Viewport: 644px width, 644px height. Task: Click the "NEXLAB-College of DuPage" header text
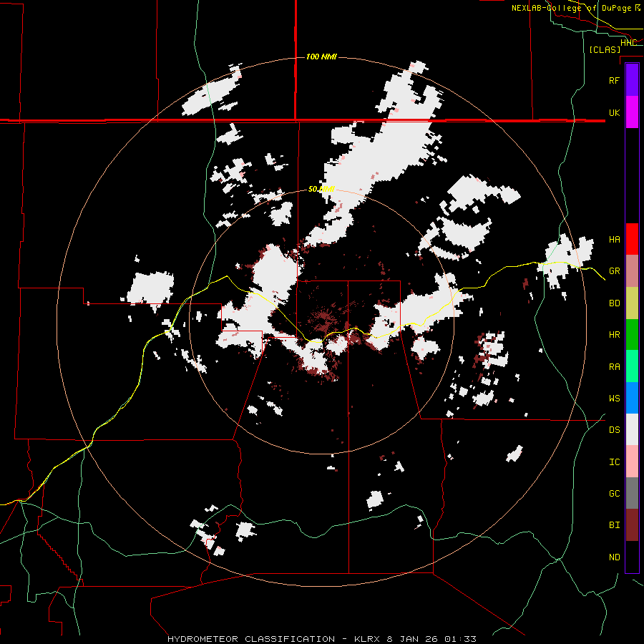pos(572,8)
